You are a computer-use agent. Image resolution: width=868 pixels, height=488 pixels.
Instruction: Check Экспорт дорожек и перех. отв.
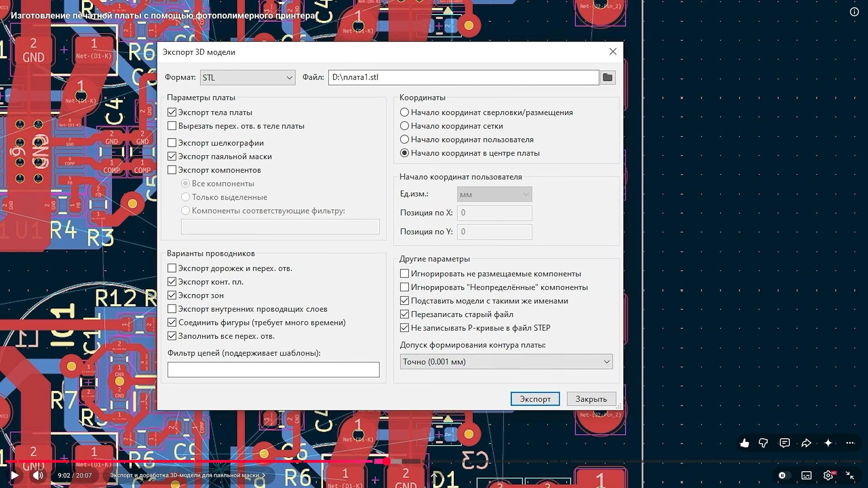[172, 268]
